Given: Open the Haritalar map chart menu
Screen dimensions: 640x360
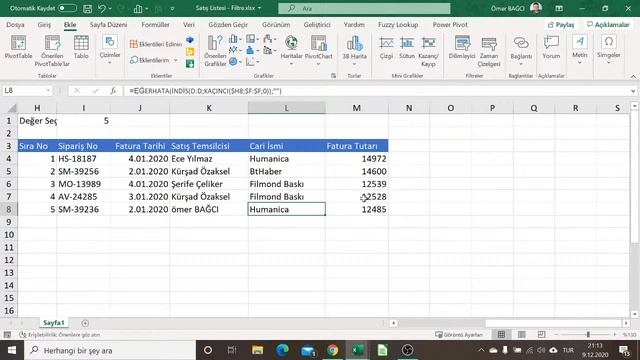Looking at the screenshot, I should tap(291, 50).
